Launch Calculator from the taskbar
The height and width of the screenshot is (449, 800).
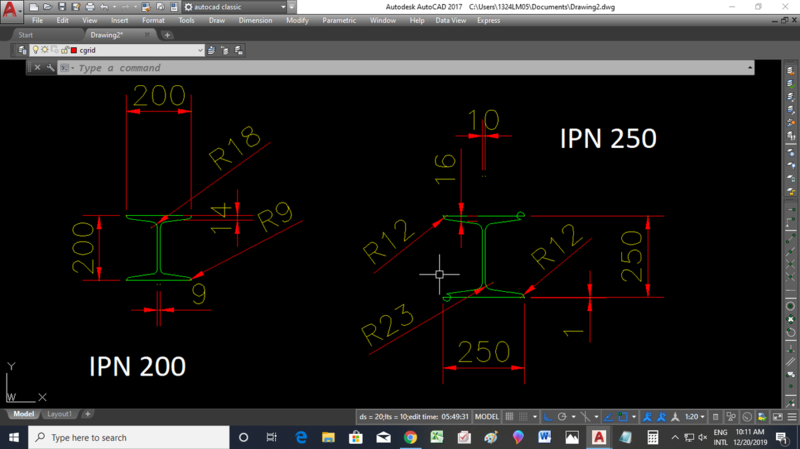[653, 437]
